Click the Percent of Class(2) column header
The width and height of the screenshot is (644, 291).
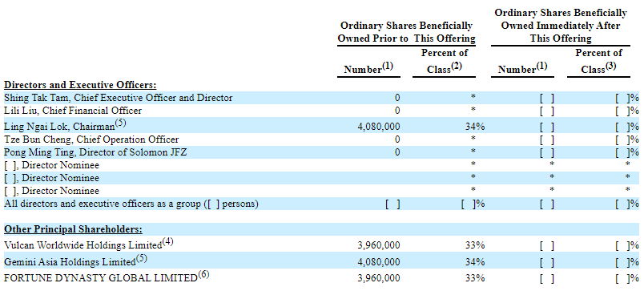445,62
